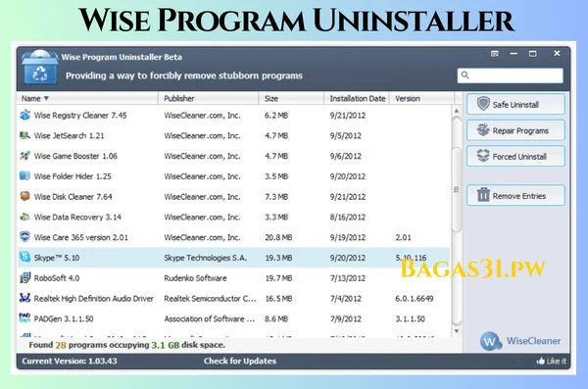Image resolution: width=588 pixels, height=389 pixels.
Task: Sort by the Size column header
Action: [291, 98]
